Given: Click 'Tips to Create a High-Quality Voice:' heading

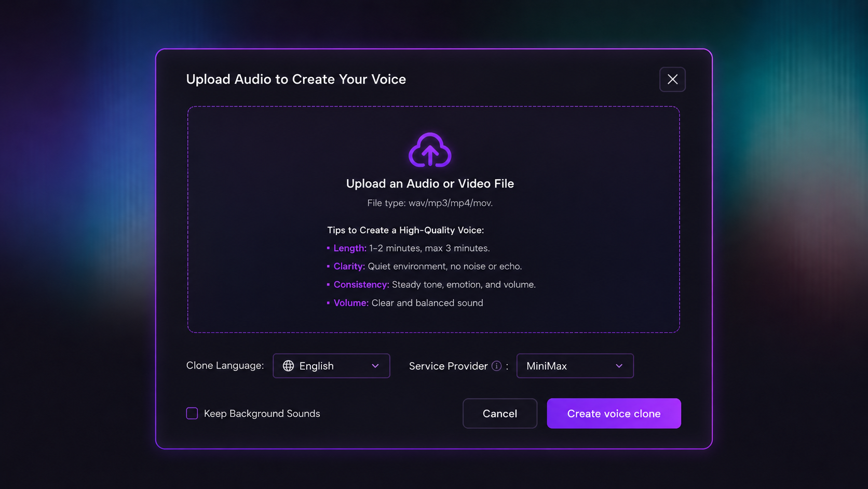Looking at the screenshot, I should (405, 230).
